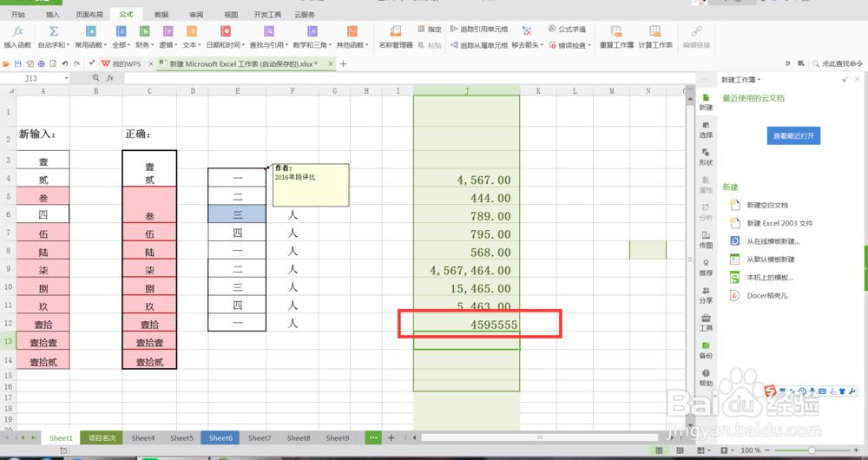Open the Page Layout (页面布局) ribbon tab
This screenshot has width=868, height=460.
click(89, 15)
